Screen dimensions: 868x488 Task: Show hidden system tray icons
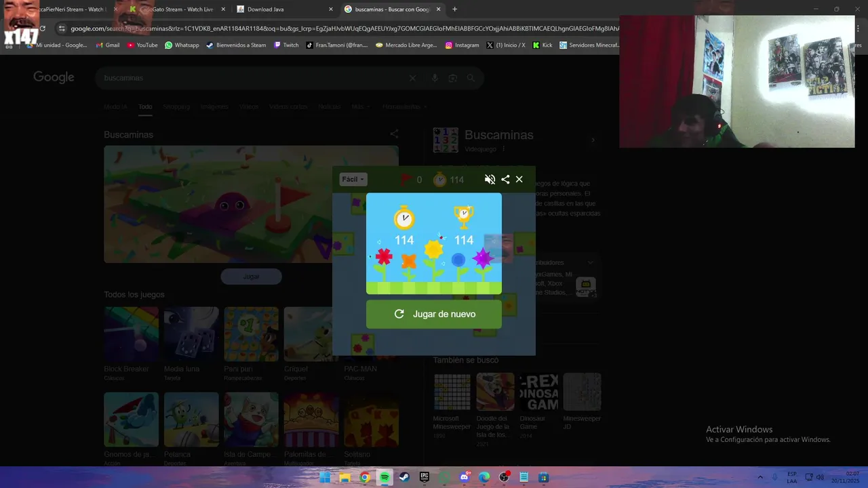pyautogui.click(x=760, y=477)
